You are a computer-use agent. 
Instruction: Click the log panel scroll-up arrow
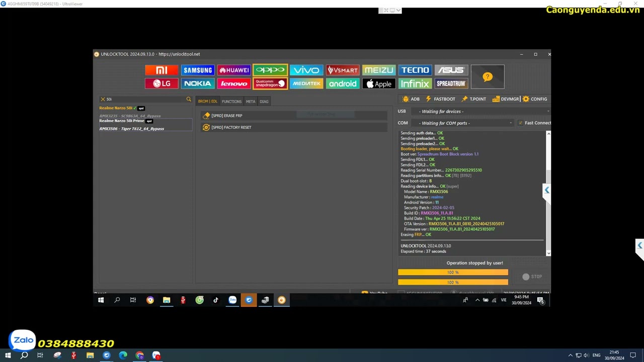[x=548, y=134]
